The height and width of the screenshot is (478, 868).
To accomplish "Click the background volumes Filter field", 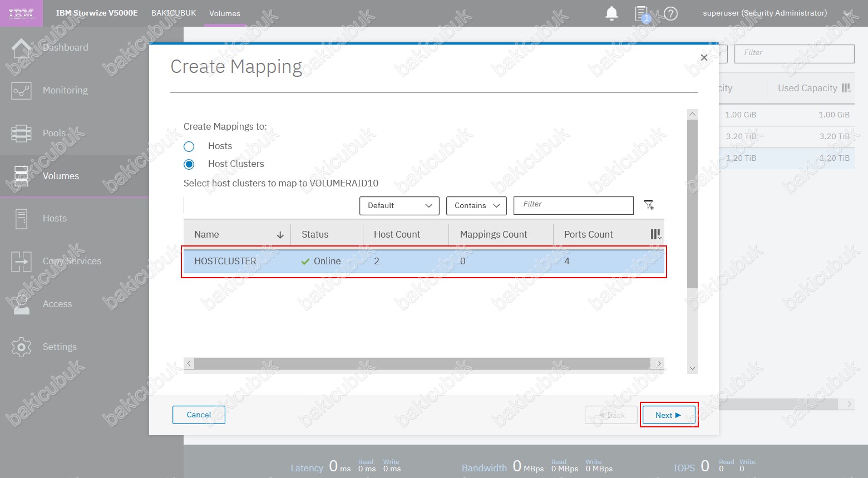I will (x=795, y=53).
